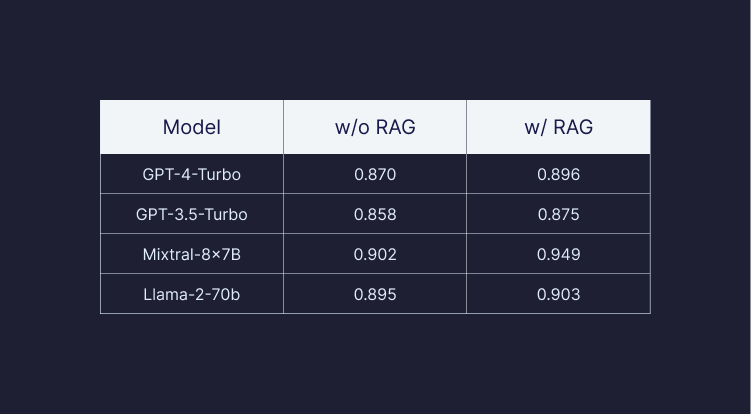Click the 0.870 score cell
Screen dimensions: 751x414
[x=375, y=174]
